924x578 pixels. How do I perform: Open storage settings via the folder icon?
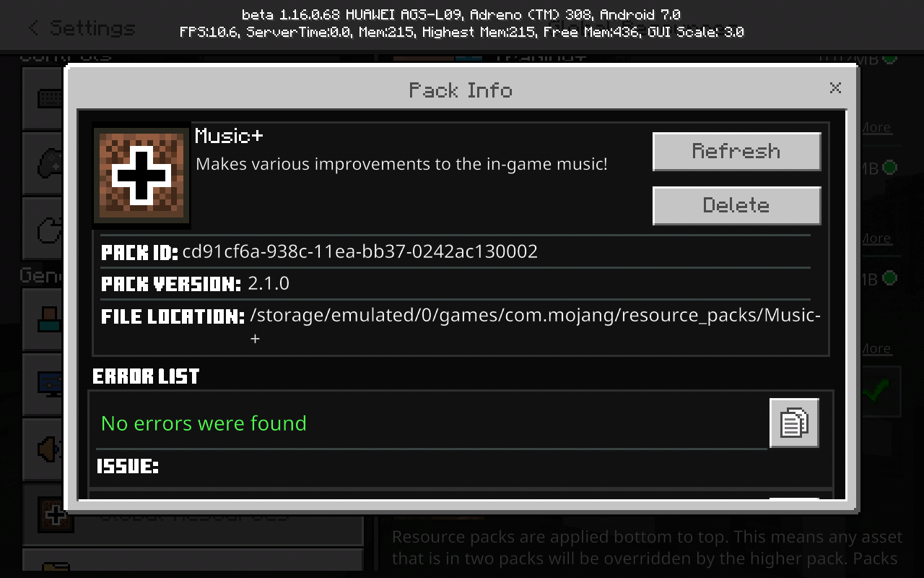pyautogui.click(x=55, y=567)
